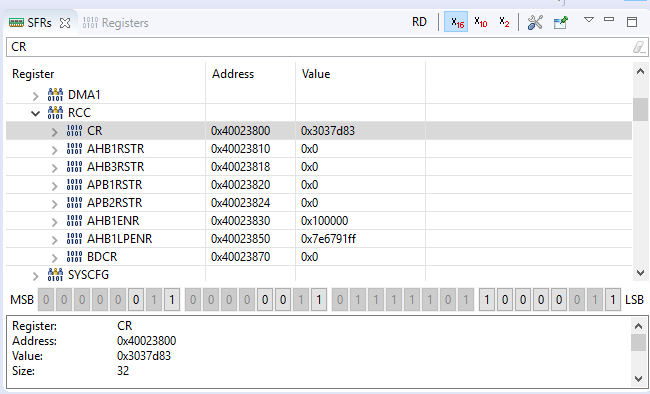Choose binary x2 number format
This screenshot has height=394, width=650.
click(x=504, y=22)
